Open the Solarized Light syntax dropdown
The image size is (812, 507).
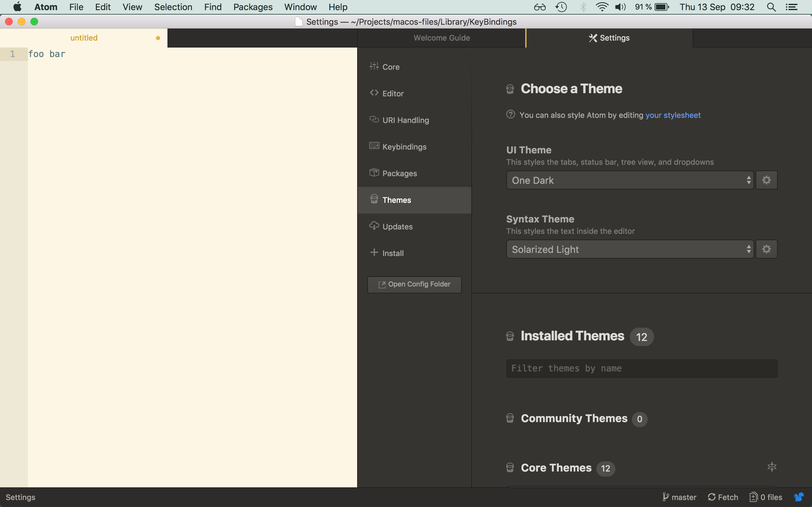point(630,249)
